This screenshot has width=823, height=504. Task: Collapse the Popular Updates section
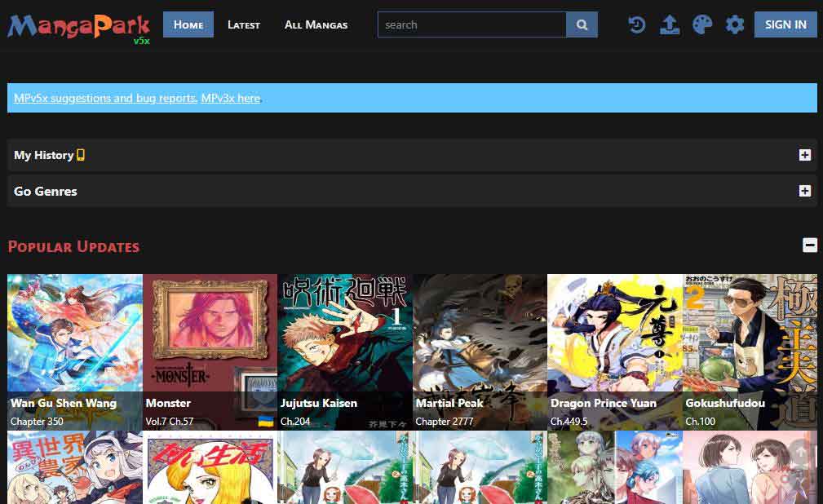point(809,245)
